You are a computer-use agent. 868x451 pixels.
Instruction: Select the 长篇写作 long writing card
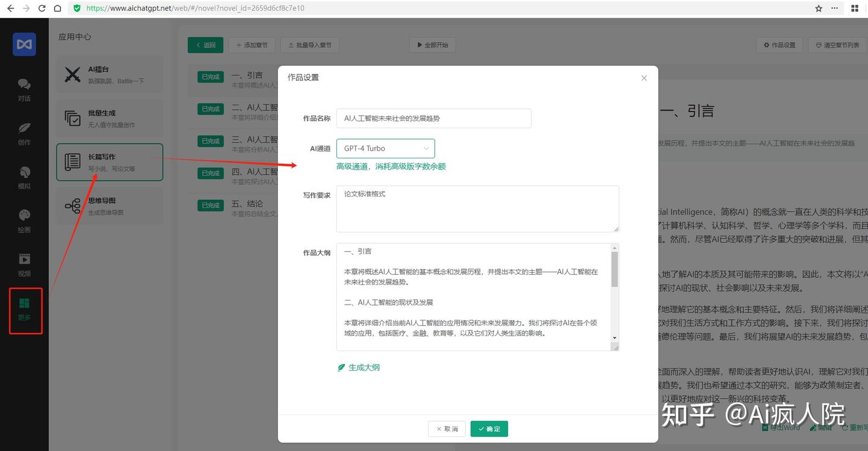pos(110,162)
